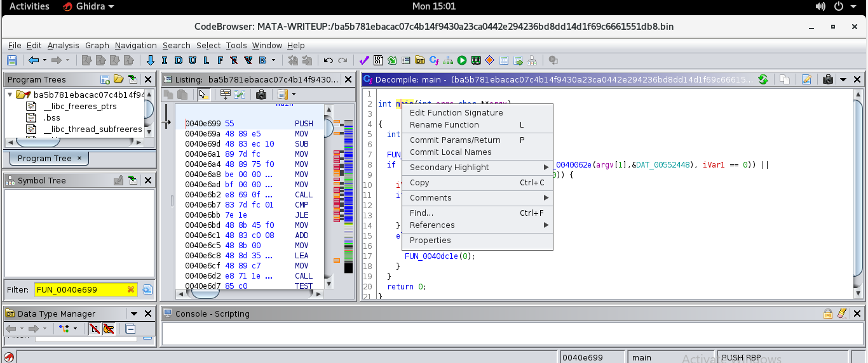
Task: Open the Memory Map chip icon
Action: [476, 60]
